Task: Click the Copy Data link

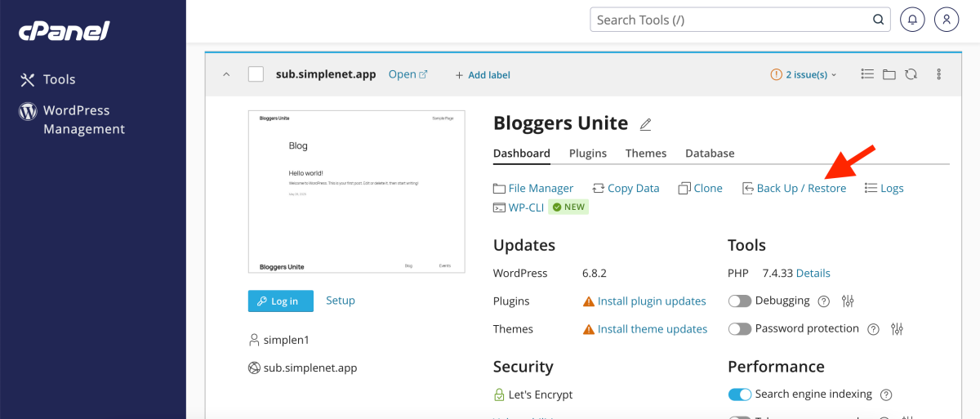Action: tap(626, 188)
